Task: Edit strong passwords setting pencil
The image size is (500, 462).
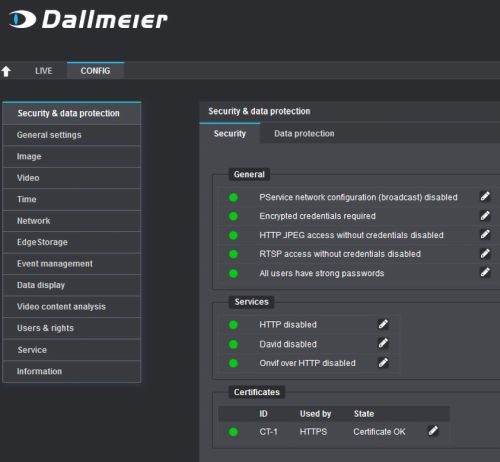Action: pyautogui.click(x=485, y=272)
